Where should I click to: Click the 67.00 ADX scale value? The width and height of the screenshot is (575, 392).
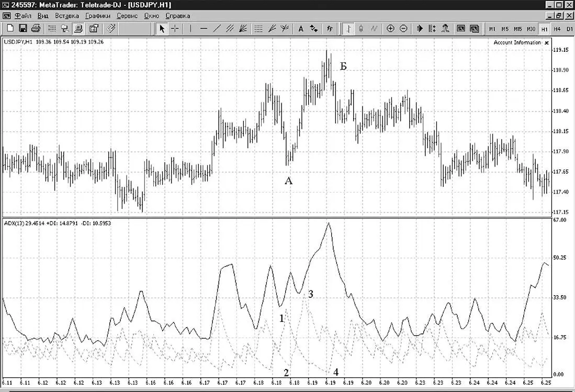click(559, 220)
